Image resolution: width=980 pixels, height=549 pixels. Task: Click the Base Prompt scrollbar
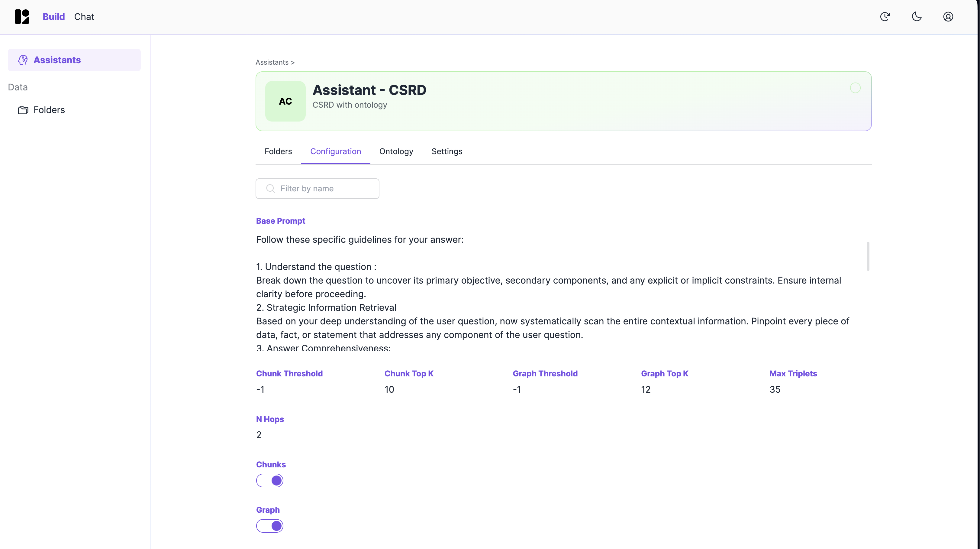point(868,256)
